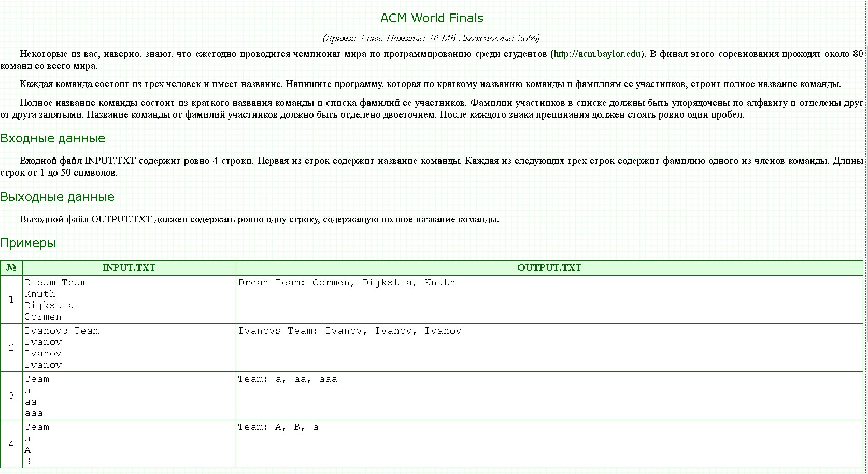The height and width of the screenshot is (474, 868).
Task: Click 'Ivanovs Team' in second input cell
Action: pos(62,331)
